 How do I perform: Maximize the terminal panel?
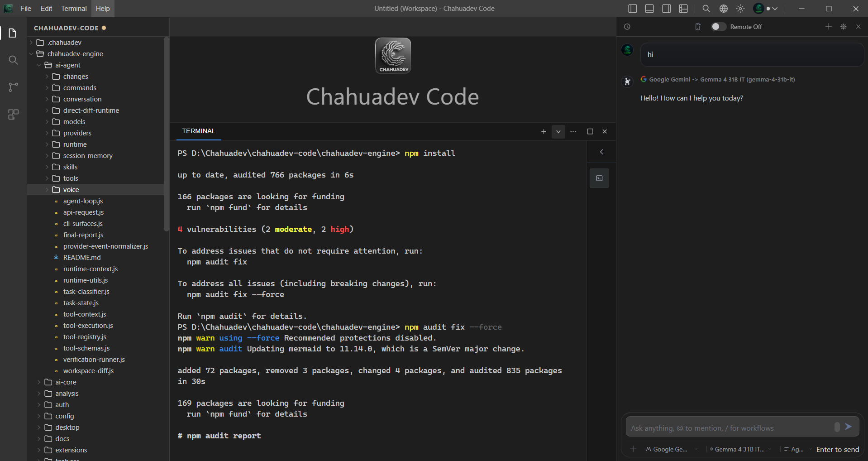click(590, 132)
